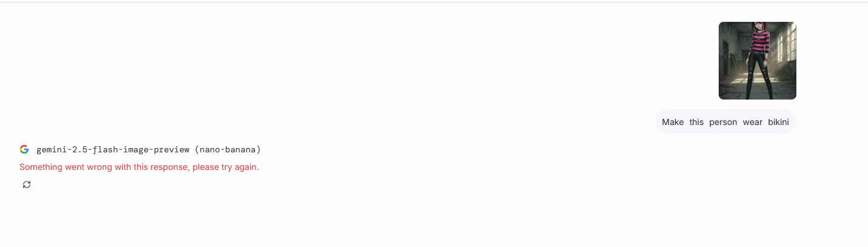
Task: Click the word "this" in the prompt
Action: (696, 122)
